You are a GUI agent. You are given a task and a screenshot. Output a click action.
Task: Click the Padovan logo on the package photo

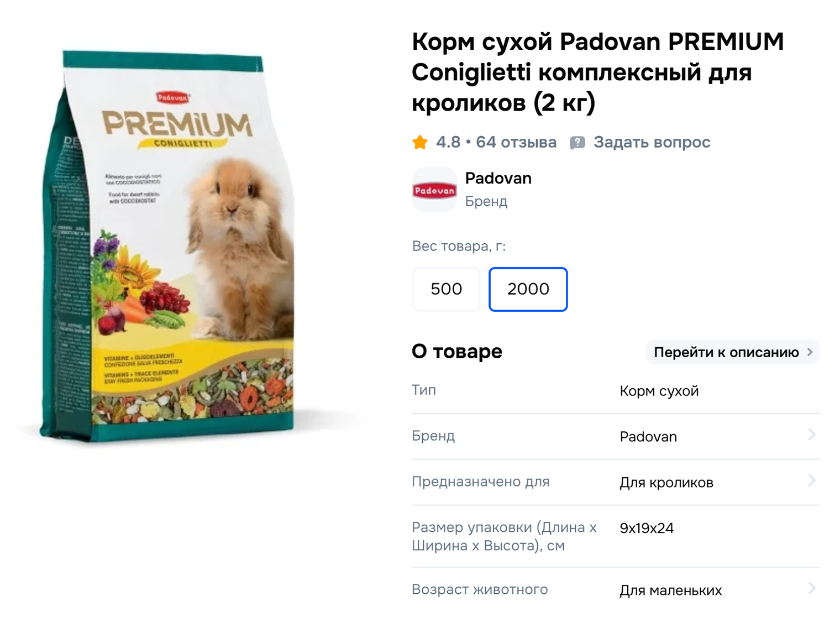coord(172,97)
